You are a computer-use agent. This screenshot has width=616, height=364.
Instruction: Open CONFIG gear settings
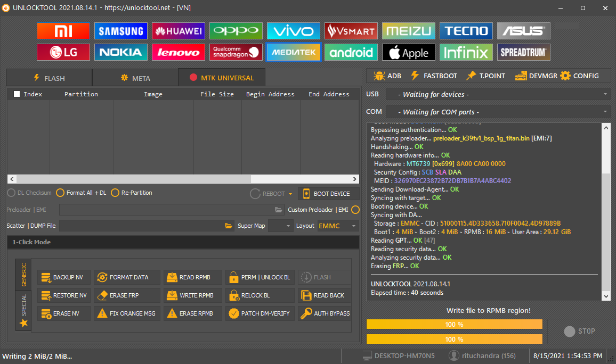tap(580, 76)
